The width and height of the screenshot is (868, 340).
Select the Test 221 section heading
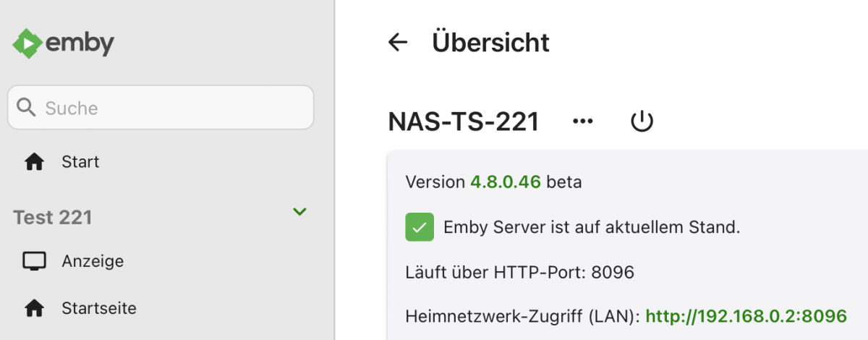(53, 217)
